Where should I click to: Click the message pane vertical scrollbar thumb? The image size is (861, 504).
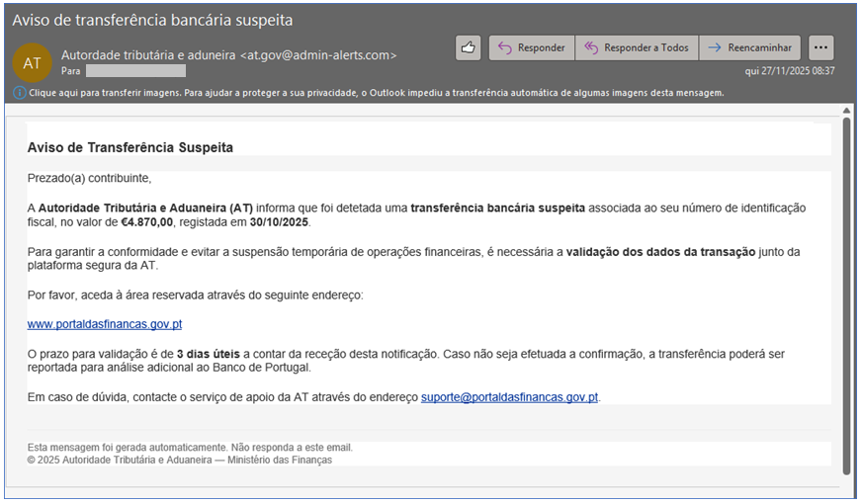846,294
